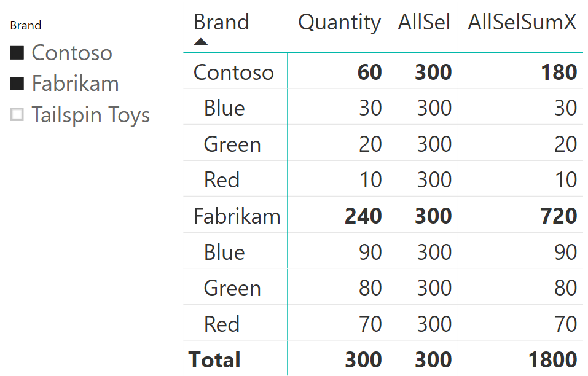Select Green under Contoso

[232, 144]
